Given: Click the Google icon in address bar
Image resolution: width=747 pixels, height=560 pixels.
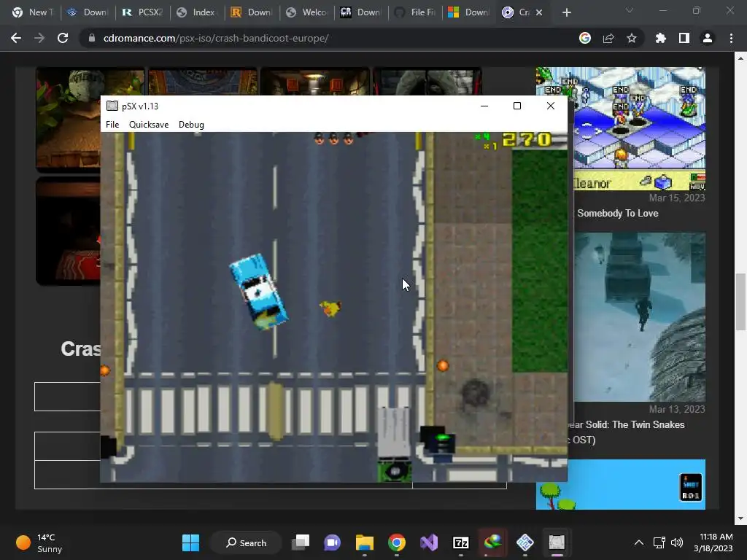Looking at the screenshot, I should tap(585, 38).
